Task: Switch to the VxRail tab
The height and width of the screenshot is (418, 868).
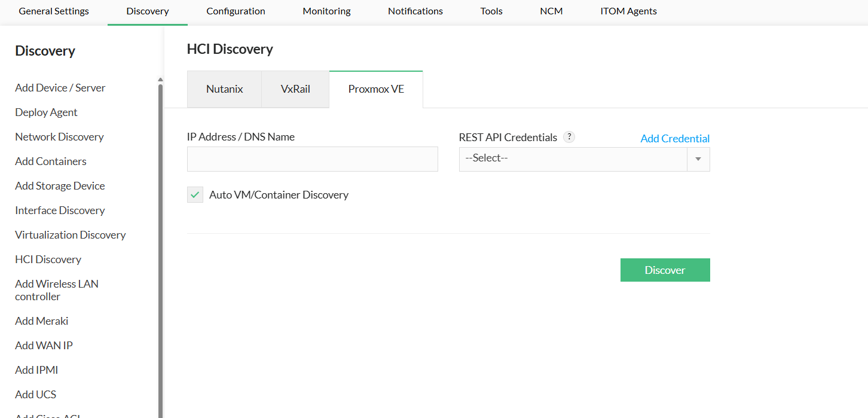Action: point(295,89)
